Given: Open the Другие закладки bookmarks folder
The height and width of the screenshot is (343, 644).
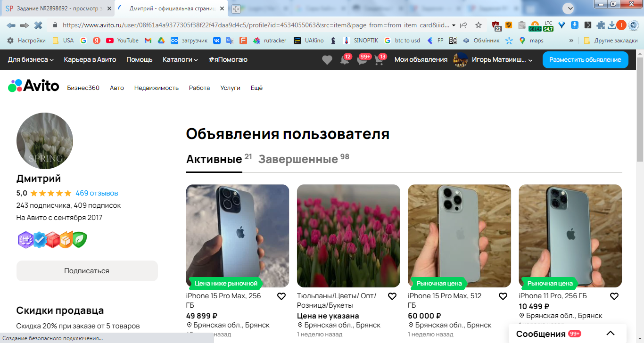Looking at the screenshot, I should pyautogui.click(x=611, y=41).
